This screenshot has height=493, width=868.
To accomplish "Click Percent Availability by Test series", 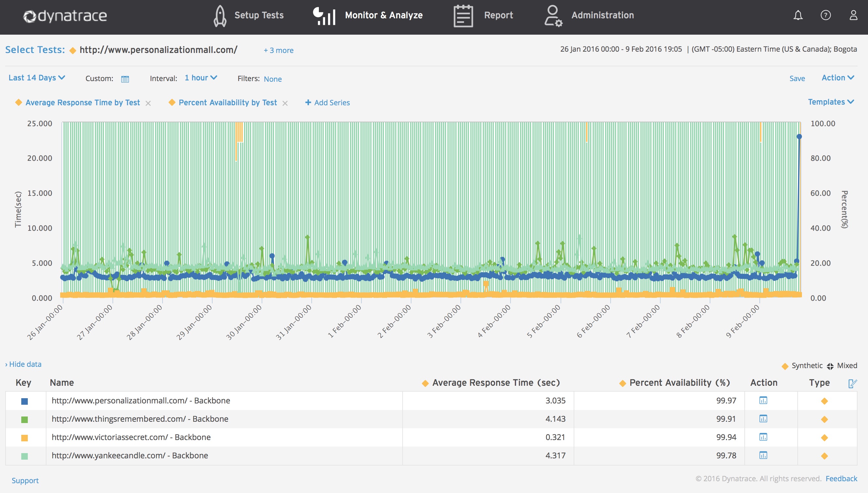I will 228,103.
